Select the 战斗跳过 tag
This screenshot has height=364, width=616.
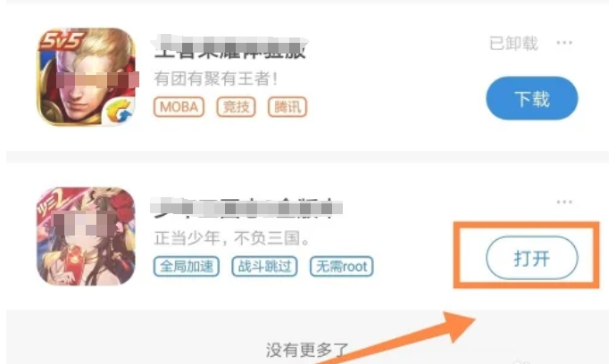(x=264, y=266)
